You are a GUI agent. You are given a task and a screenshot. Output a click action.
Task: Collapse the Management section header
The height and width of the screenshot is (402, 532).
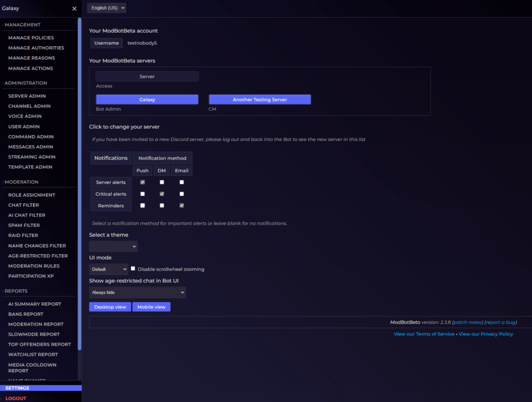tap(22, 25)
